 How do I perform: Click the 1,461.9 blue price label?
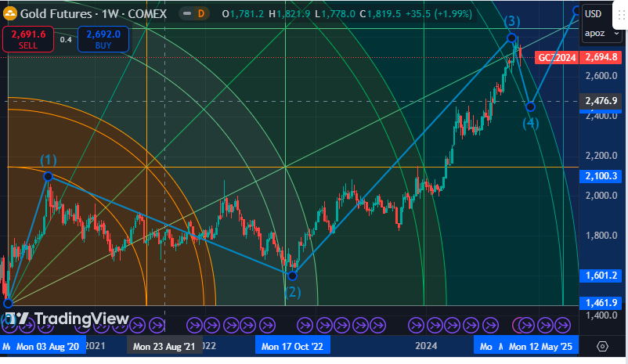point(601,303)
